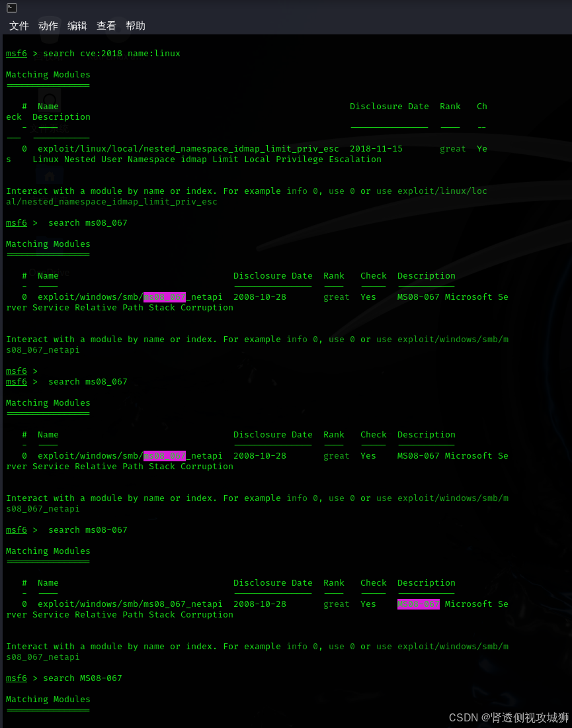Screen dimensions: 572x728
Task: Open the 文件 menu
Action: (19, 26)
